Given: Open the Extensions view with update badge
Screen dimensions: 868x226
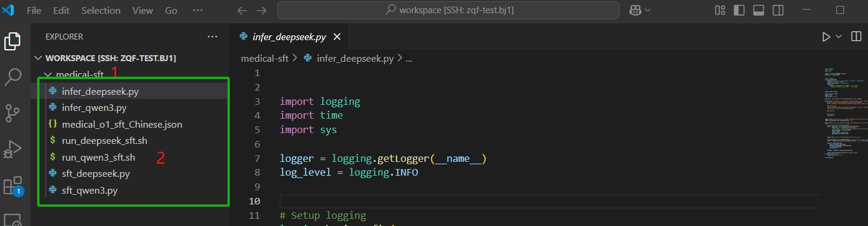Looking at the screenshot, I should tap(13, 185).
